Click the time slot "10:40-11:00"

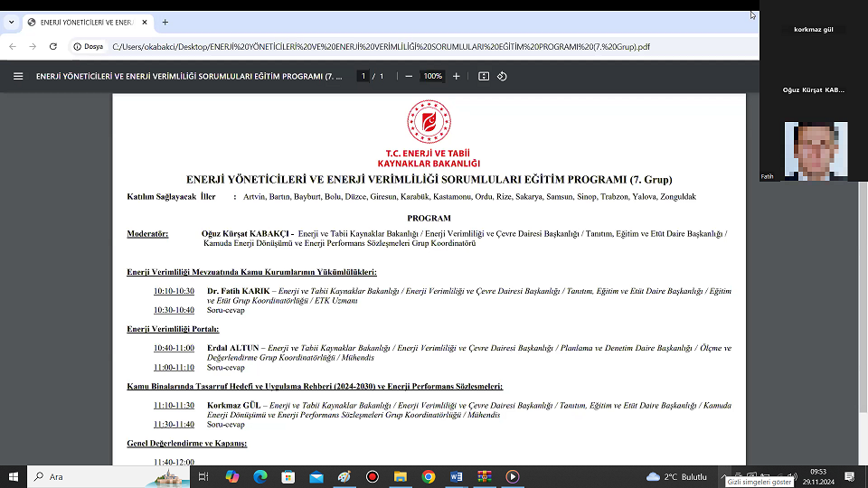pyautogui.click(x=174, y=348)
